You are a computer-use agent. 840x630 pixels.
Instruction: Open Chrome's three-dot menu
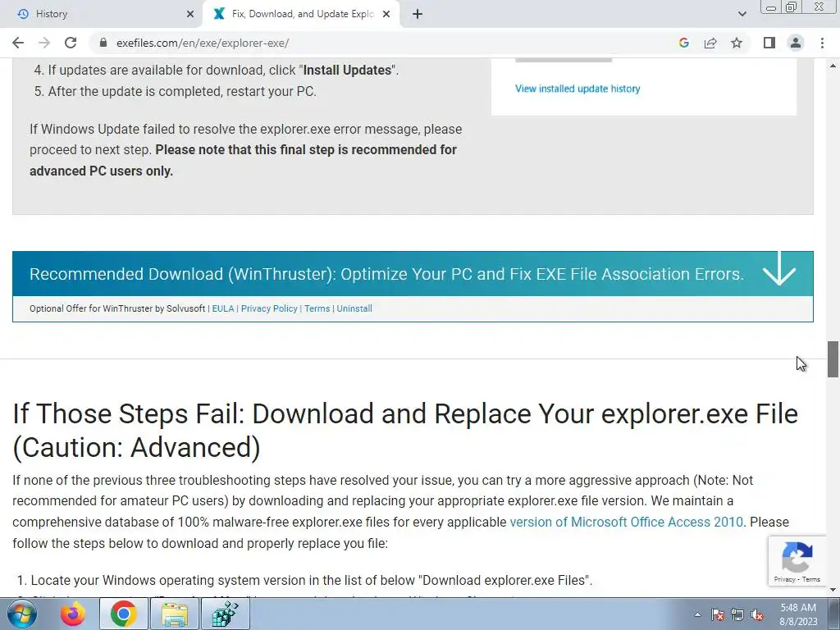tap(822, 43)
